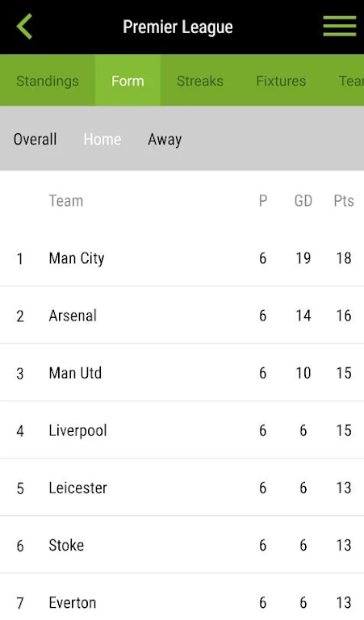Viewport: 364px width, 620px height.
Task: Open the Man City team row
Action: tap(182, 258)
